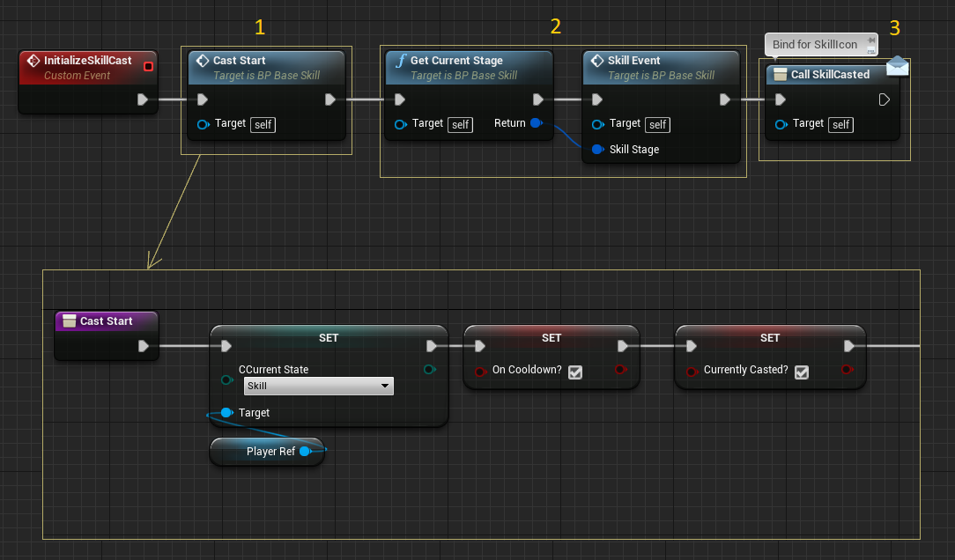955x560 pixels.
Task: Click the Currently Casted? red output pin
Action: tap(847, 370)
